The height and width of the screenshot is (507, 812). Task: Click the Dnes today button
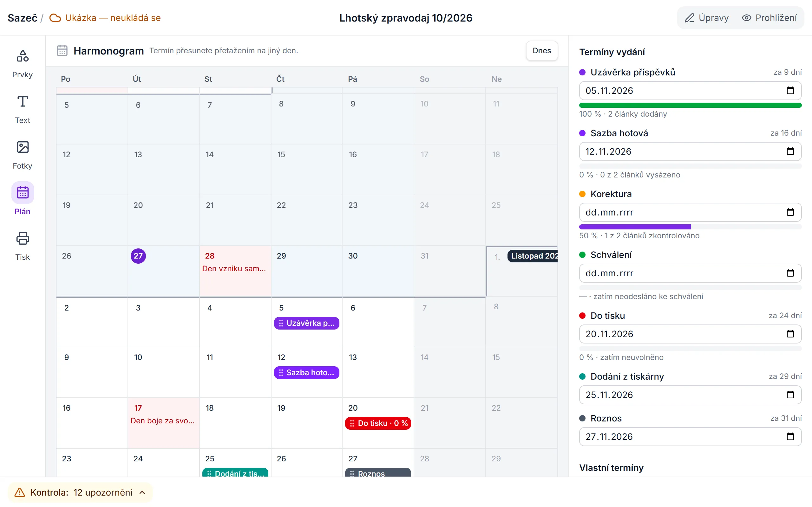pos(541,51)
